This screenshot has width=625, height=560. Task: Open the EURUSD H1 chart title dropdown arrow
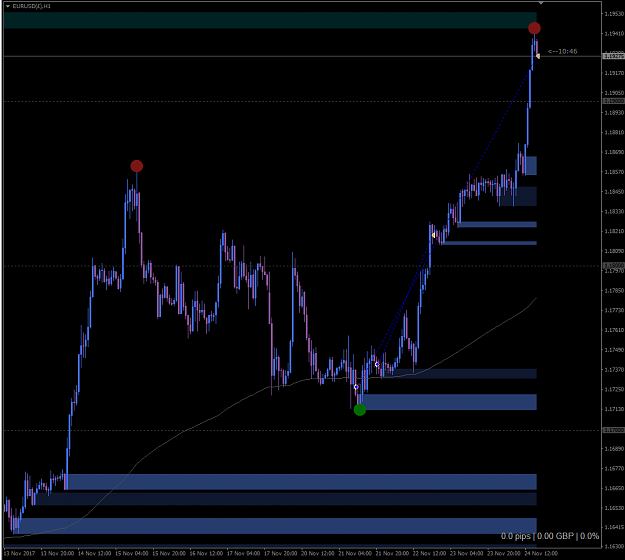click(x=8, y=6)
